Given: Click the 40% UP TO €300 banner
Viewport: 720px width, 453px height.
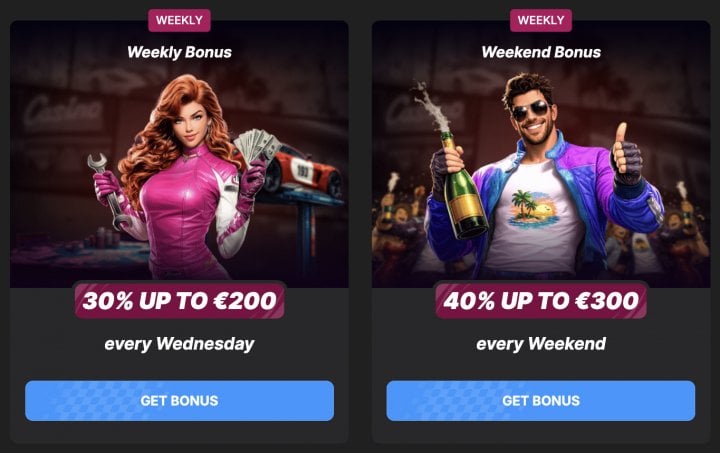Looking at the screenshot, I should 541,301.
